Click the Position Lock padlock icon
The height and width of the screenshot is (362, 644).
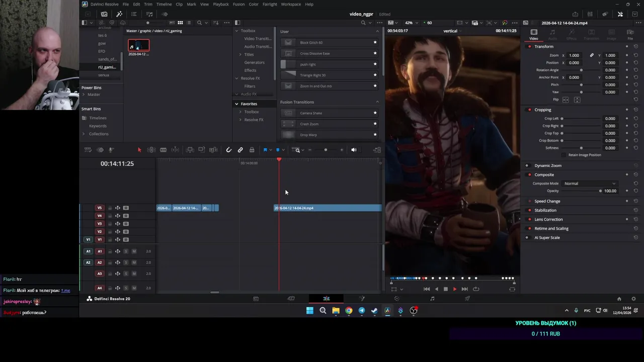pos(252,150)
